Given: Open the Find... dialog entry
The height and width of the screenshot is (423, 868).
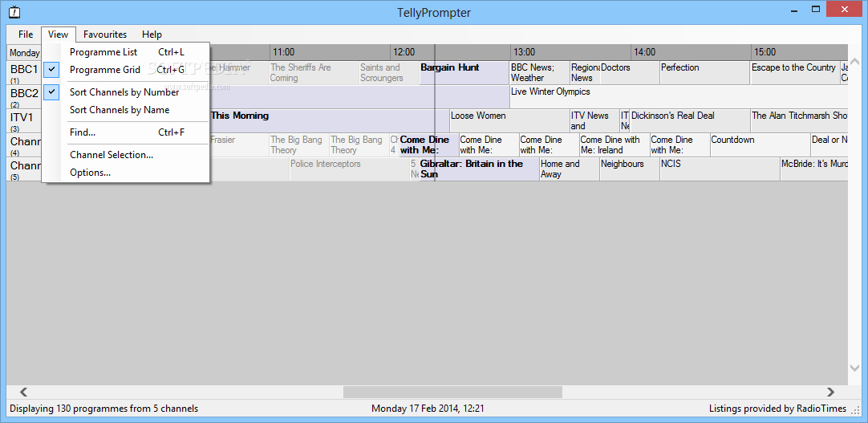Looking at the screenshot, I should click(126, 132).
